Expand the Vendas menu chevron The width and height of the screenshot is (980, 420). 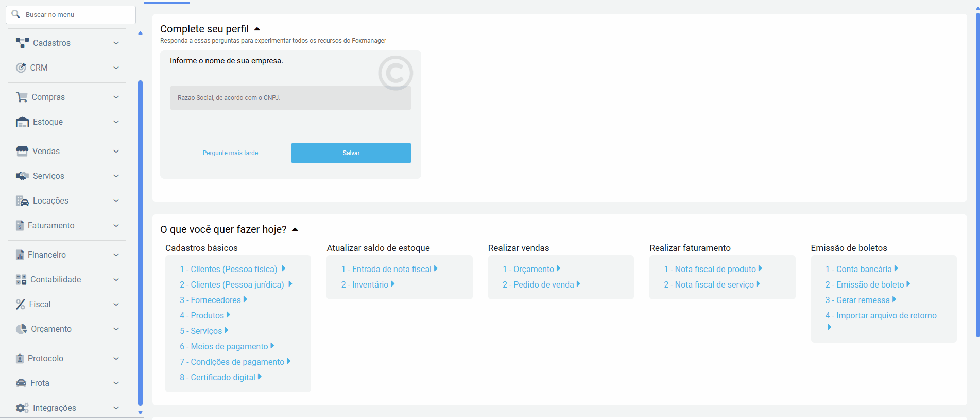point(116,151)
